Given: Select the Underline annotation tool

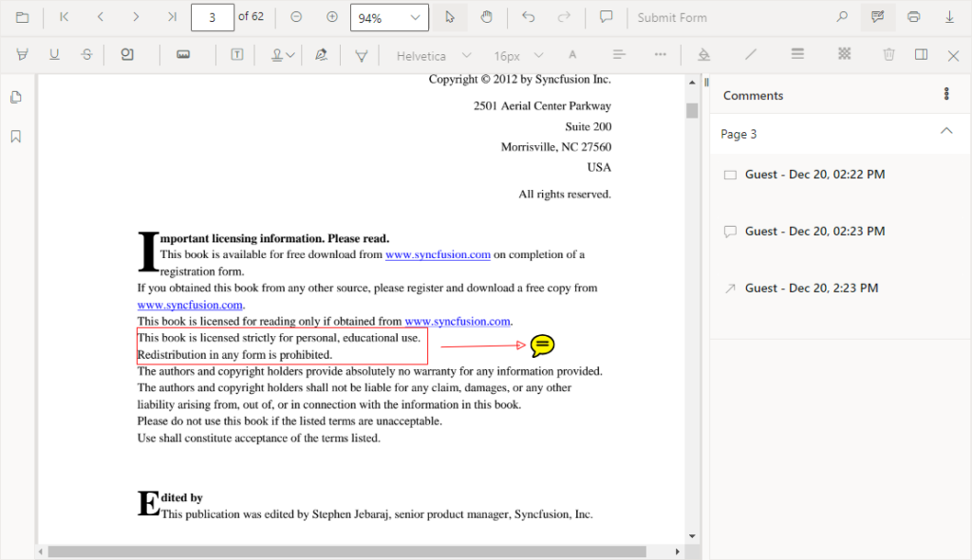Looking at the screenshot, I should click(54, 54).
